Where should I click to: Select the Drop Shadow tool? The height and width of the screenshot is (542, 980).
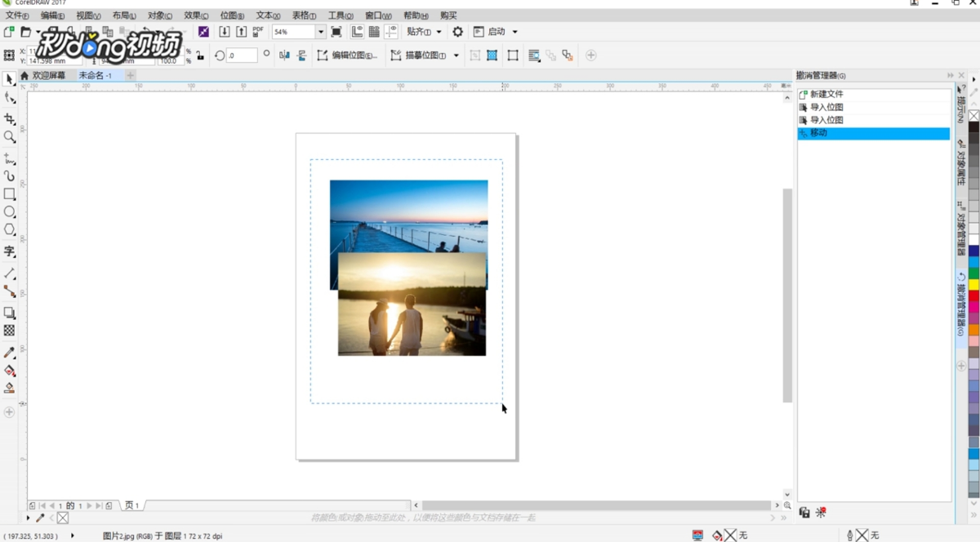pyautogui.click(x=9, y=313)
